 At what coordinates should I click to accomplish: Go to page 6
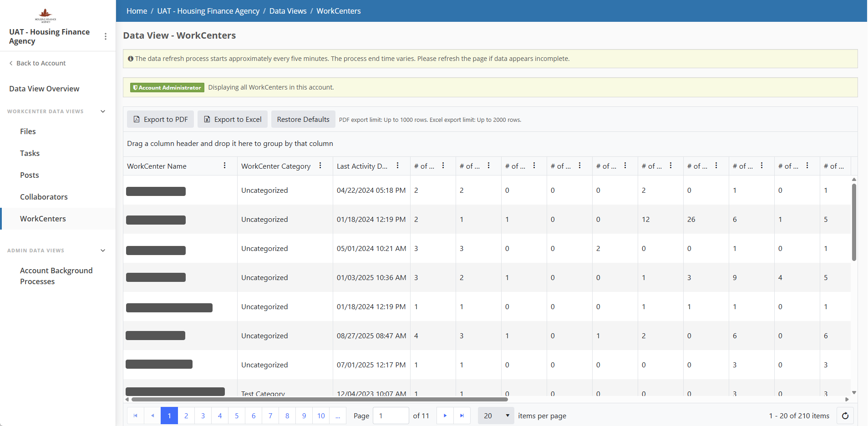(254, 416)
